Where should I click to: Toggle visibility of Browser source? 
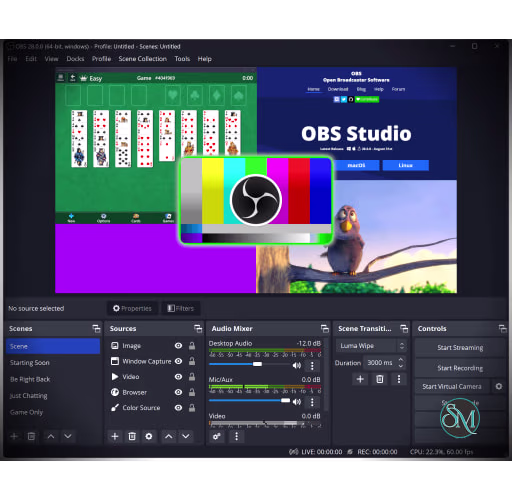178,392
